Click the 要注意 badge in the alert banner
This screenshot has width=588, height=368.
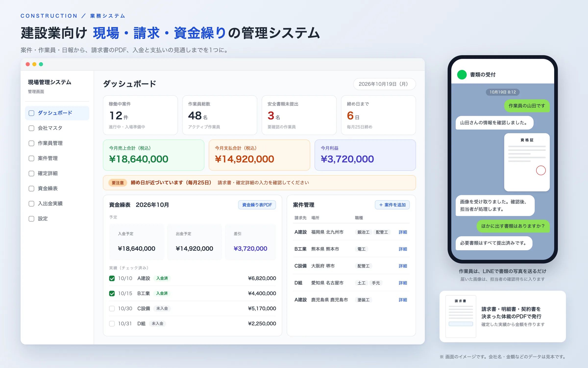click(118, 183)
